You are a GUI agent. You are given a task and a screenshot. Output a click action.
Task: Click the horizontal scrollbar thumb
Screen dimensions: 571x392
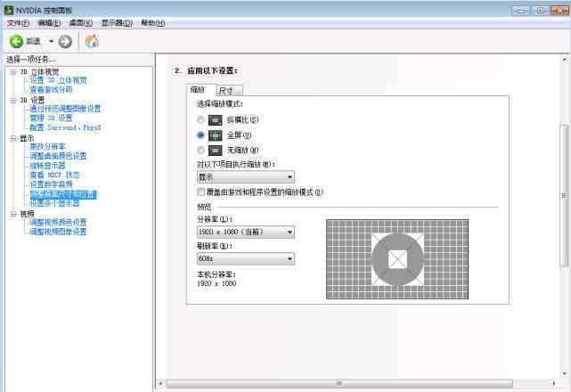pyautogui.click(x=339, y=383)
